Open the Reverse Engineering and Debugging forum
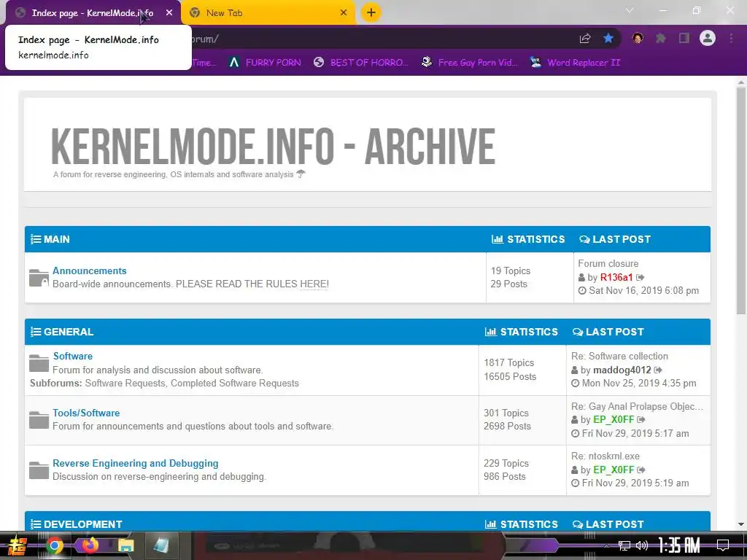The height and width of the screenshot is (560, 747). tap(135, 463)
